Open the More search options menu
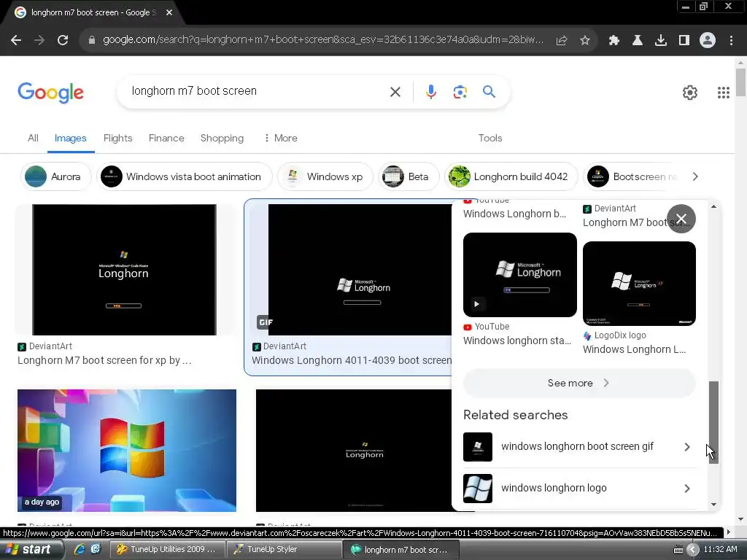The height and width of the screenshot is (560, 747). pos(281,138)
